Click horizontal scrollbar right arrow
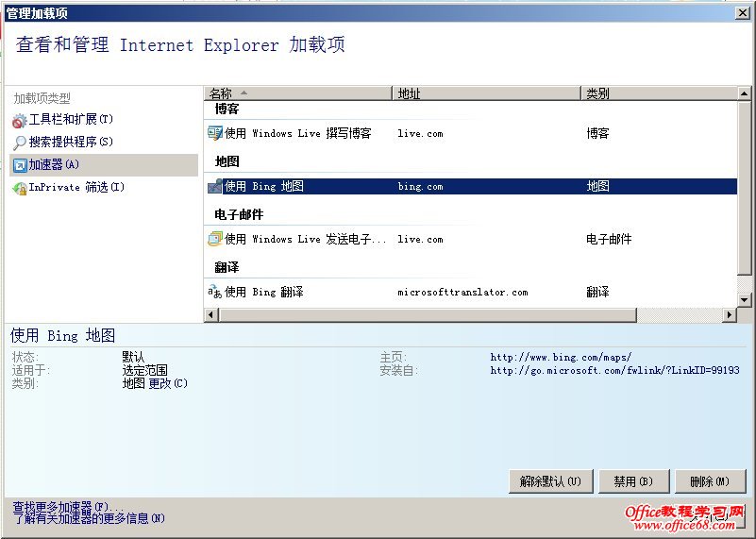Image resolution: width=756 pixels, height=539 pixels. 730,315
